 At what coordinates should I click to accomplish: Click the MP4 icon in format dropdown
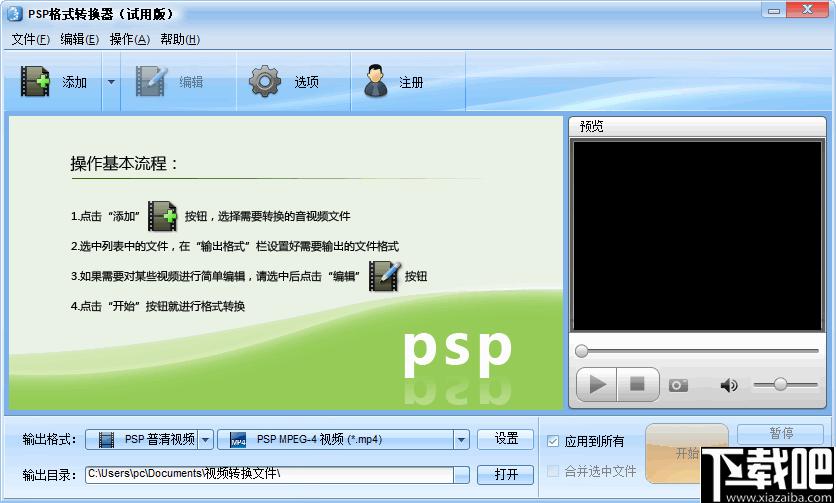tap(238, 440)
